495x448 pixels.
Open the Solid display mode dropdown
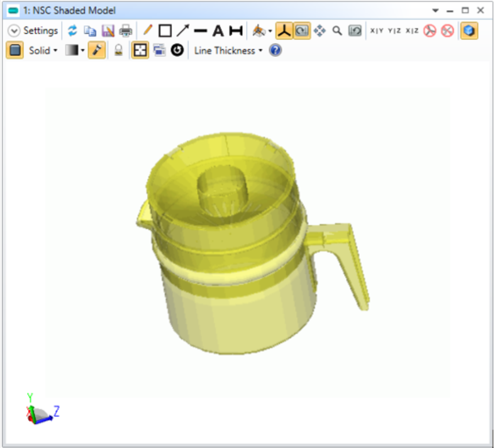coord(43,50)
